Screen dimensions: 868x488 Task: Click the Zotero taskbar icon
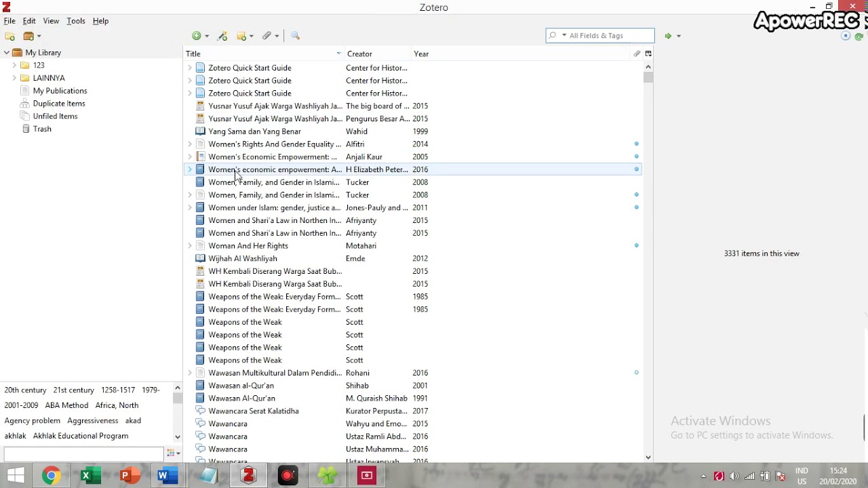[249, 476]
